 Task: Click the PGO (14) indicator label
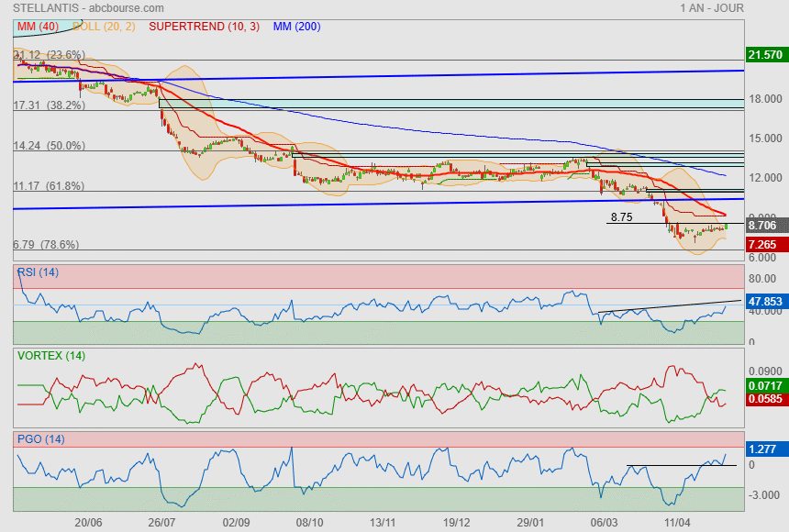click(x=40, y=438)
